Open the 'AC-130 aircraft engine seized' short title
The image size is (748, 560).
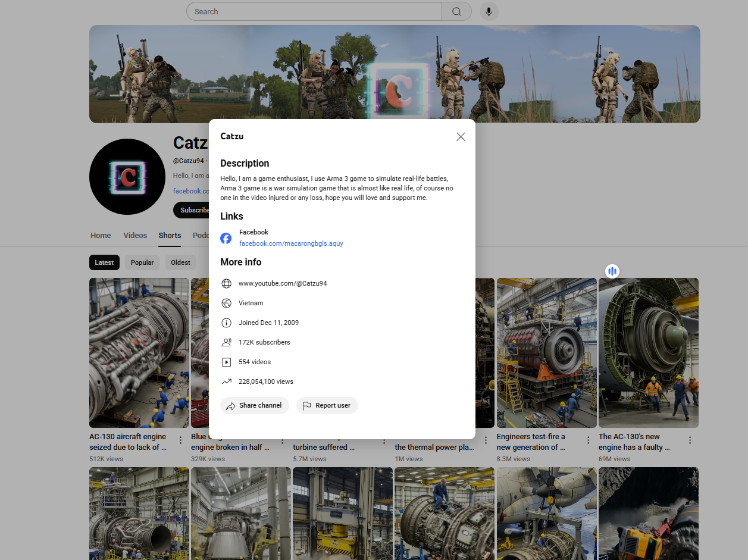click(x=128, y=442)
